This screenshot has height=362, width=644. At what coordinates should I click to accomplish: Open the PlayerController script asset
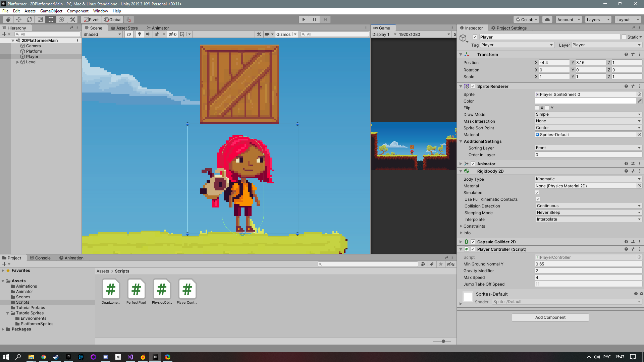point(187,289)
